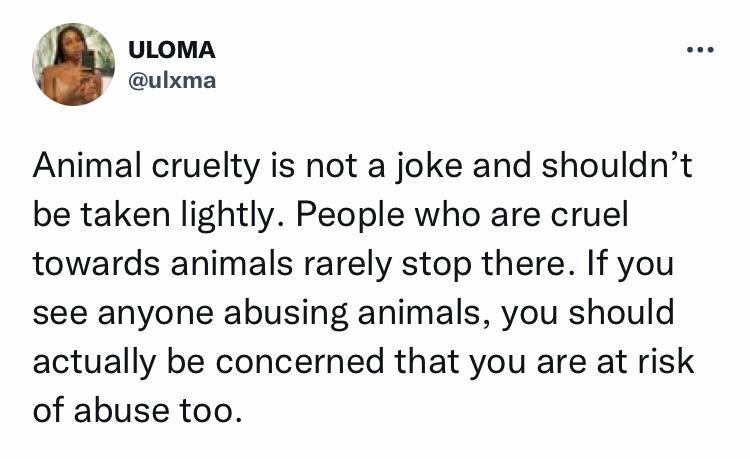
Task: Click the words "you should"
Action: coord(586,313)
